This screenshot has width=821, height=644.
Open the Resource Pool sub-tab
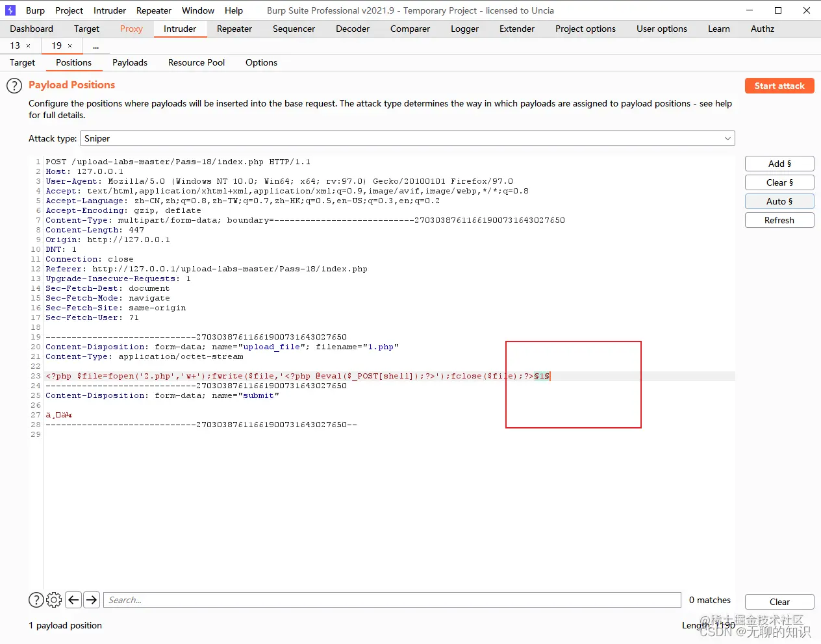point(196,62)
